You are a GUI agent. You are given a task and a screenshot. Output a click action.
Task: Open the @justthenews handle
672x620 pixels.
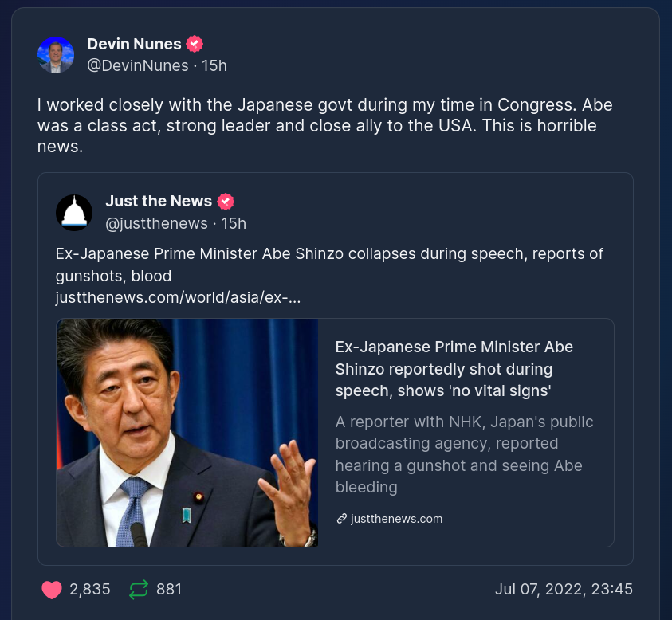pyautogui.click(x=156, y=223)
